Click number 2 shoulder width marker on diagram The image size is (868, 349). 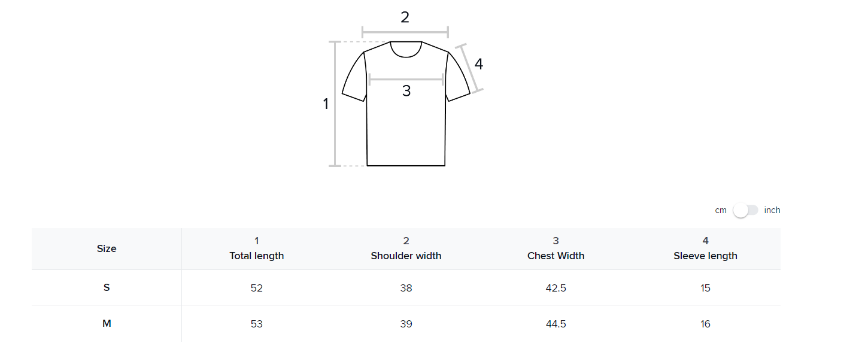coord(405,17)
